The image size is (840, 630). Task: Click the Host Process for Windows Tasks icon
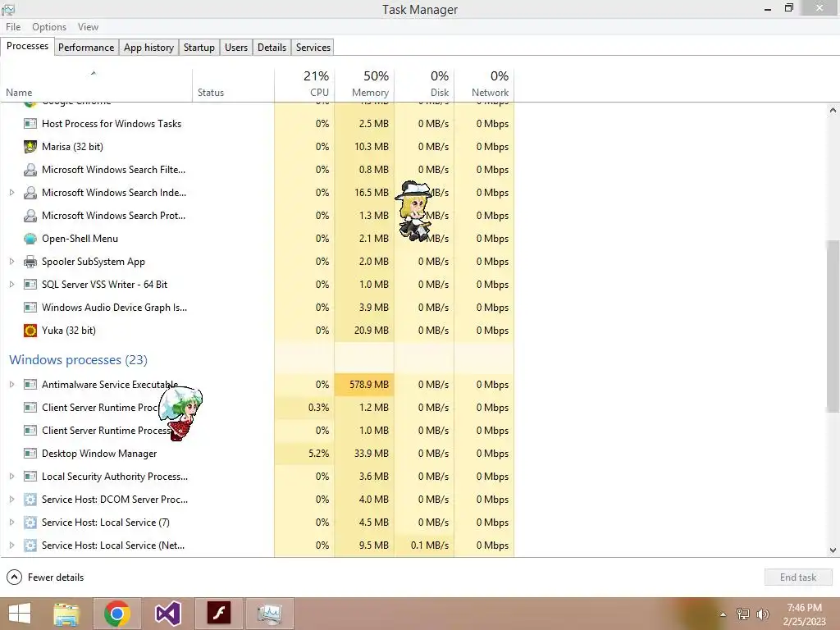pyautogui.click(x=30, y=123)
